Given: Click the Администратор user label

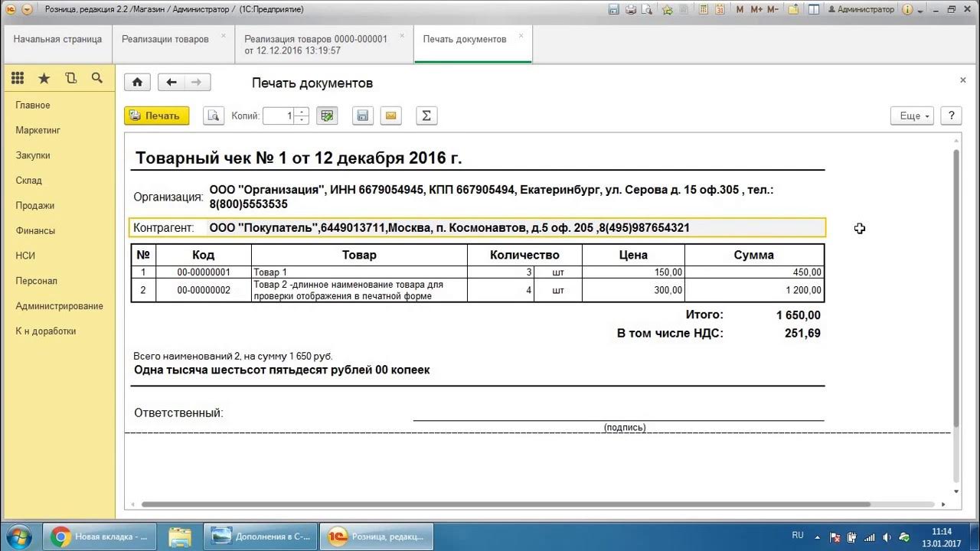Looking at the screenshot, I should pyautogui.click(x=861, y=10).
